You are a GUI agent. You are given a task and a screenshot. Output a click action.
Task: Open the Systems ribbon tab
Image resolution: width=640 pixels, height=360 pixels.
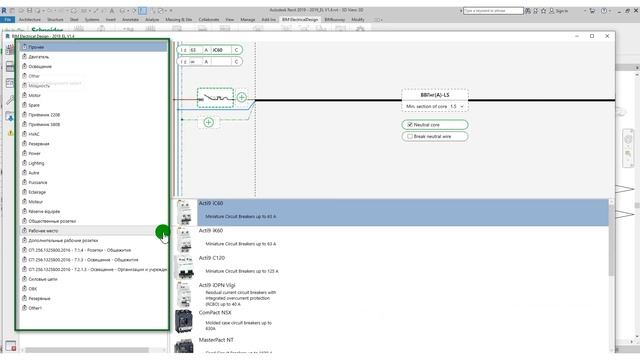click(92, 20)
